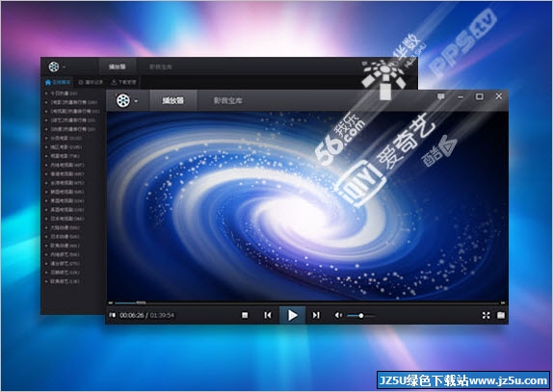Select [动漫]热播排行榜 list row
Screen dimensions: 553x392
click(70, 129)
